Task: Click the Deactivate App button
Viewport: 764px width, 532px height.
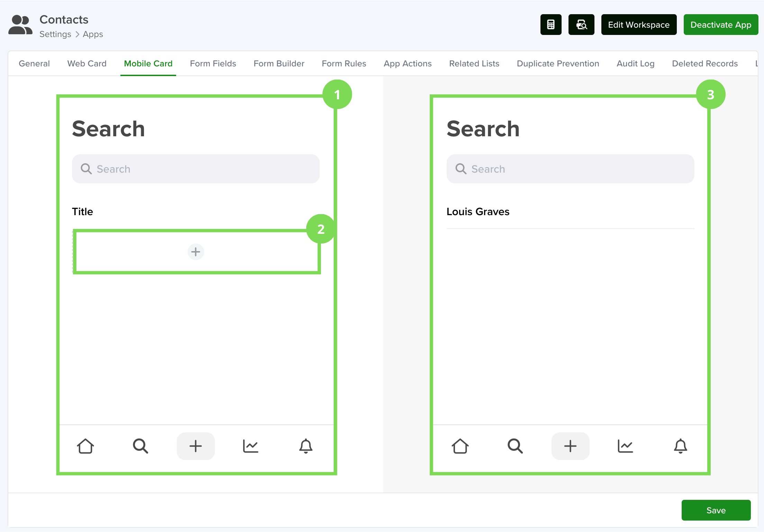Action: [x=721, y=25]
